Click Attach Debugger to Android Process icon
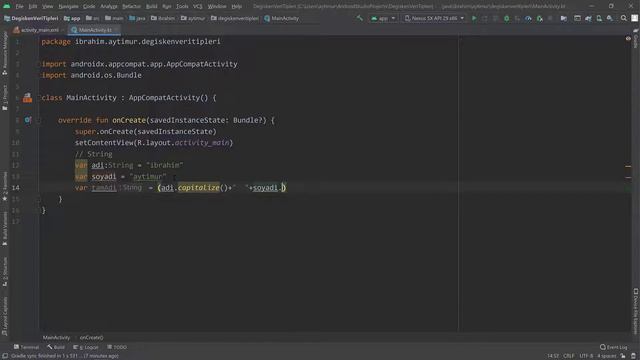The height and width of the screenshot is (360, 640). click(540, 18)
